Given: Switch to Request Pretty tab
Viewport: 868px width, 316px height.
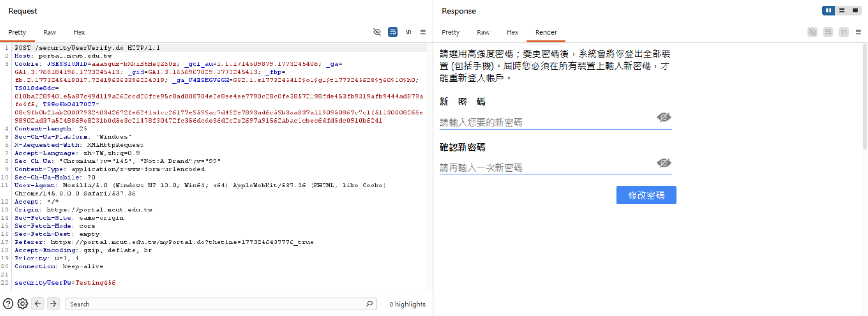Looking at the screenshot, I should [x=17, y=32].
